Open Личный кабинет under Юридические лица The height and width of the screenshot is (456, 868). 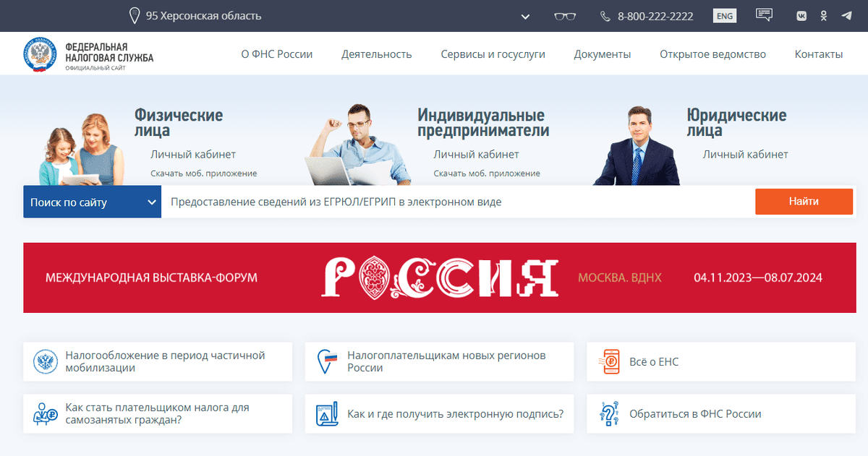(x=745, y=155)
